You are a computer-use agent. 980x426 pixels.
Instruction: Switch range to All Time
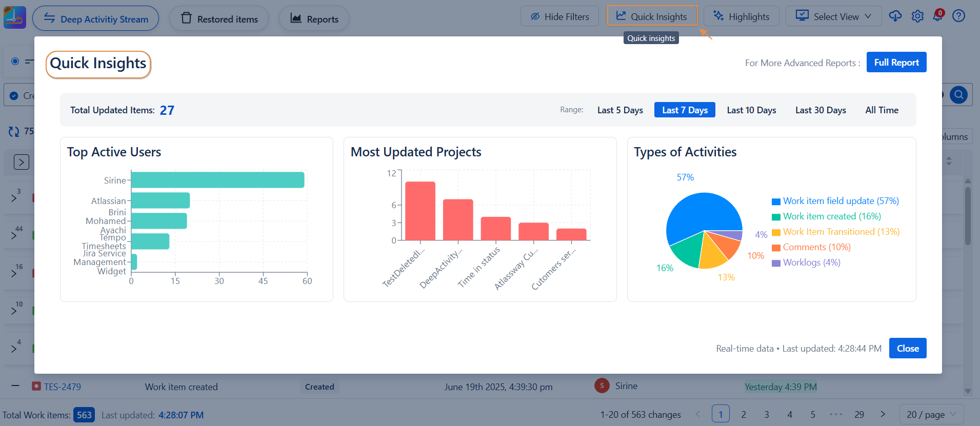coord(882,110)
